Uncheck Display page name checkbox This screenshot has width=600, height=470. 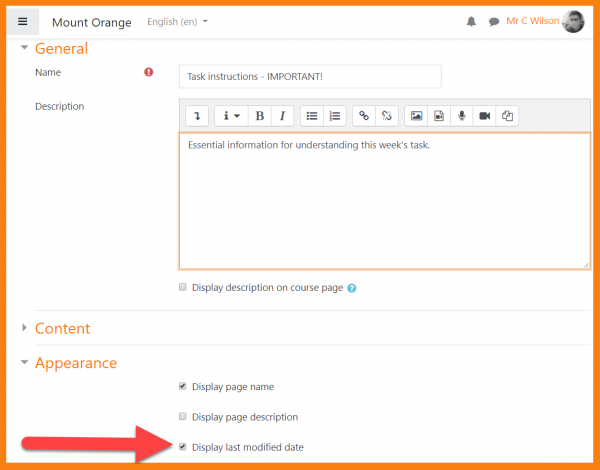182,386
